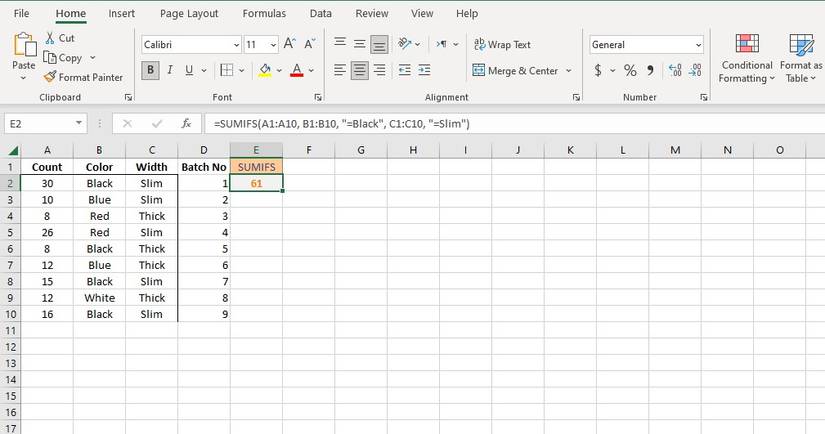This screenshot has width=825, height=434.
Task: Click the Cut scissors icon
Action: point(50,38)
